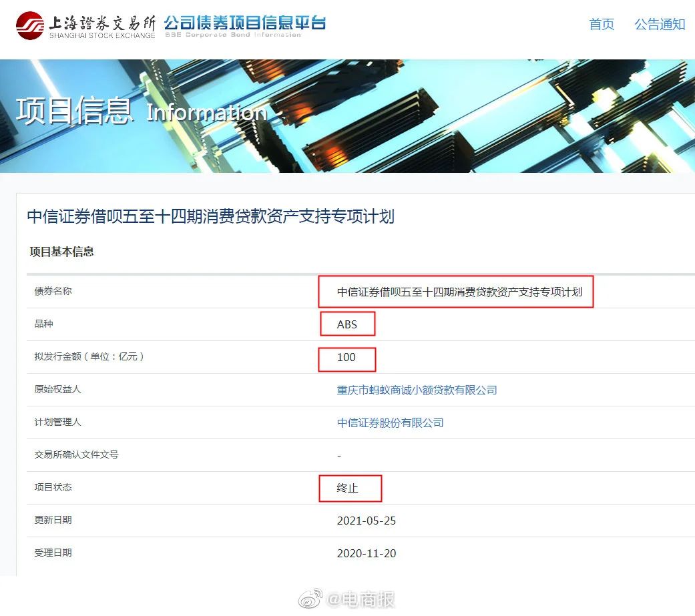
Task: Click the @电商报 watermark text
Action: pyautogui.click(x=361, y=600)
